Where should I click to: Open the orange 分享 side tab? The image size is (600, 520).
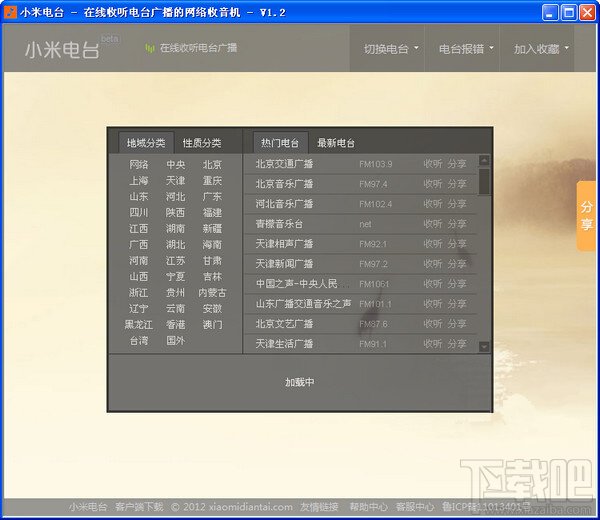tap(586, 216)
